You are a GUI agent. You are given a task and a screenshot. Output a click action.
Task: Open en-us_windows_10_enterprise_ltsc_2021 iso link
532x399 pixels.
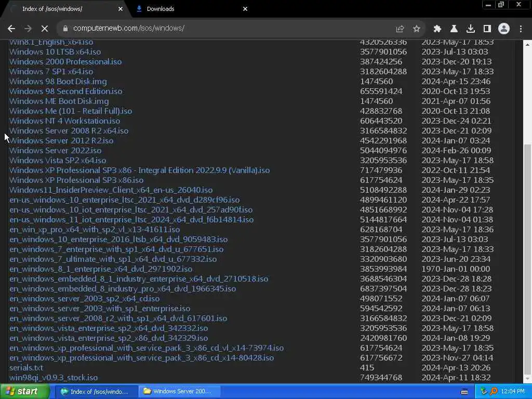125,200
